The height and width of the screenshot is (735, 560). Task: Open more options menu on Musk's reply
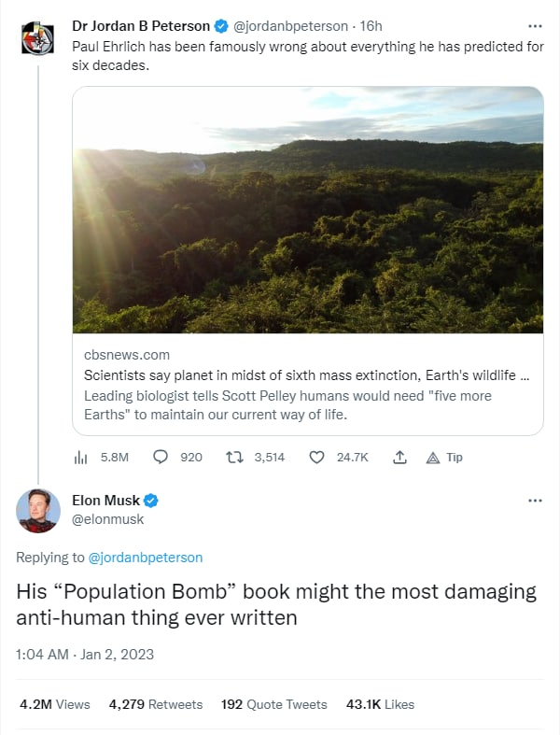(535, 501)
